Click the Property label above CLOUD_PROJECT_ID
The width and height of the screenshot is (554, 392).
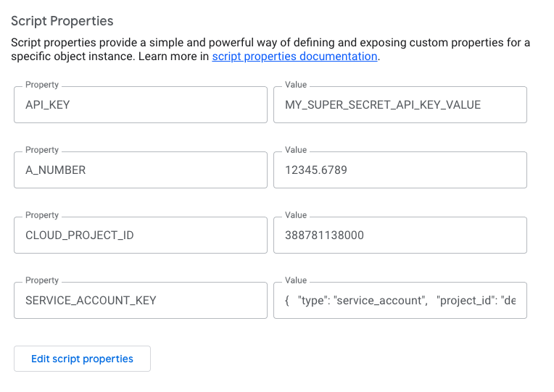[41, 215]
